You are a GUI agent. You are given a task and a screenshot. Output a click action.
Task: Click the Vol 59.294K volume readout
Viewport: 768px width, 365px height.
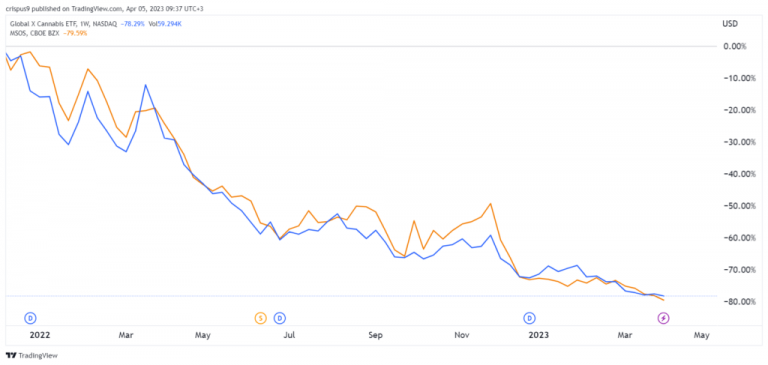(x=166, y=24)
